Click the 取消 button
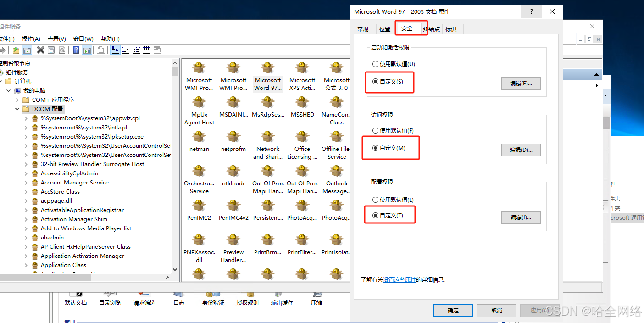Viewport: 644px width, 323px height. (x=497, y=311)
